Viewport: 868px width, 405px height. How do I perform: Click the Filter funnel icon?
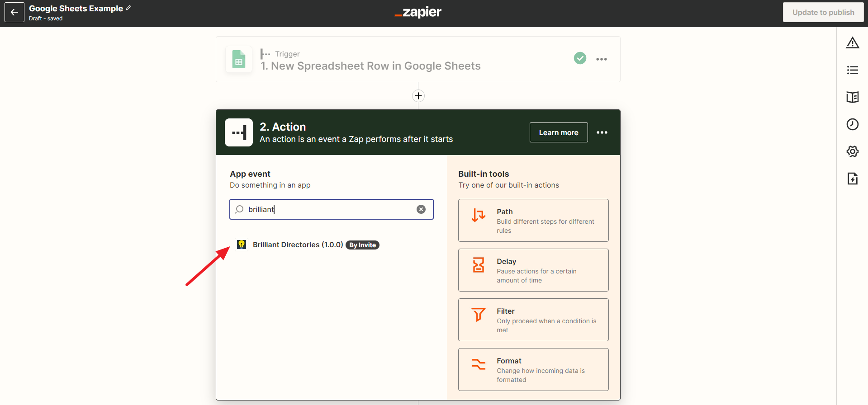pos(479,314)
